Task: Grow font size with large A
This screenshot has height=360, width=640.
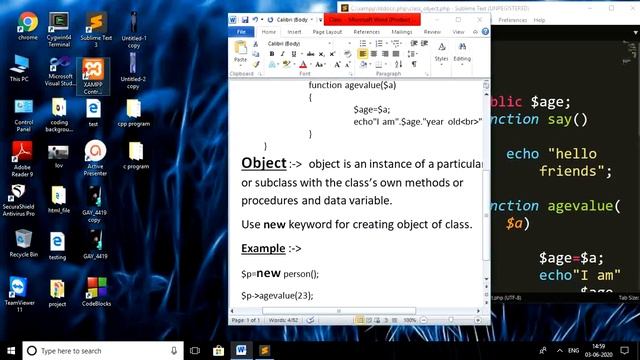Action: coord(337,64)
